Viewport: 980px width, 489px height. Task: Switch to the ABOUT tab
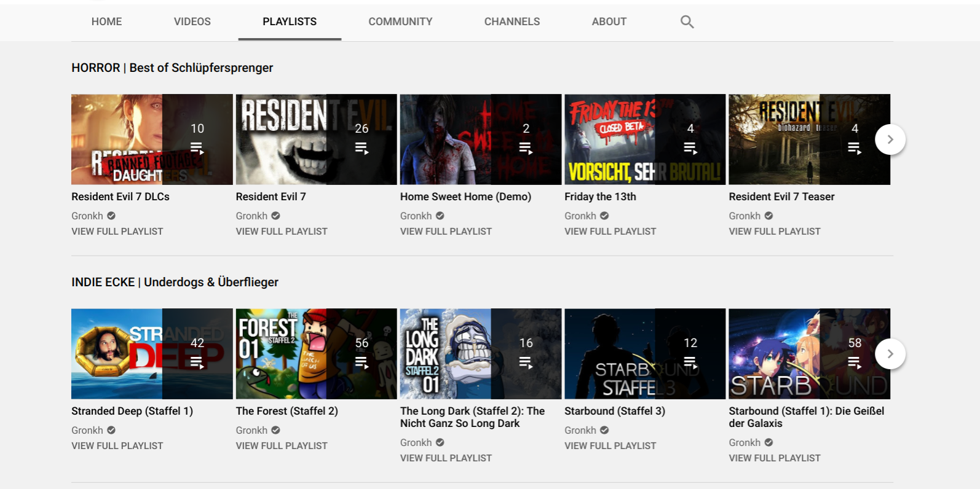click(x=609, y=22)
